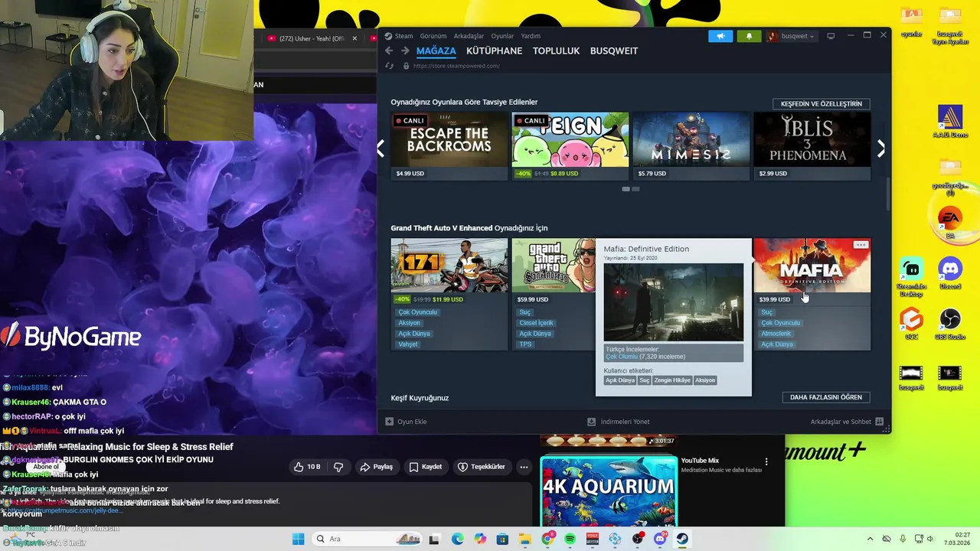980x551 pixels.
Task: Open Steam from the taskbar
Action: tap(682, 539)
